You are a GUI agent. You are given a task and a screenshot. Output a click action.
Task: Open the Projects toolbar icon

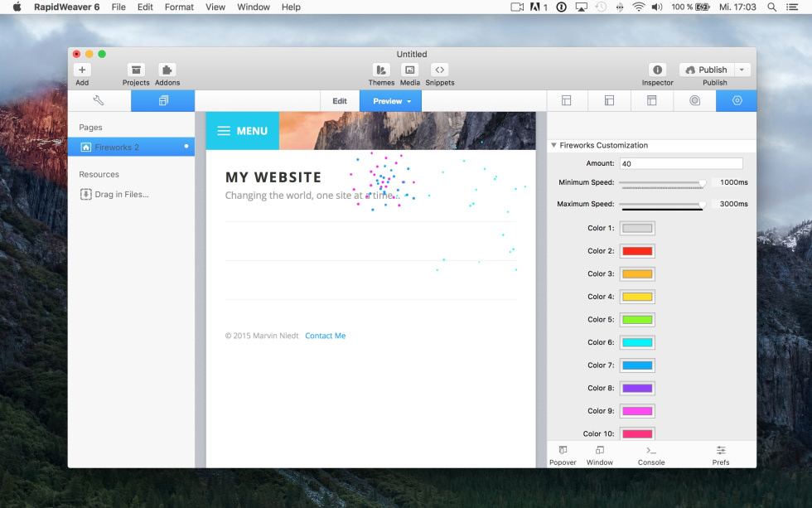pos(136,70)
